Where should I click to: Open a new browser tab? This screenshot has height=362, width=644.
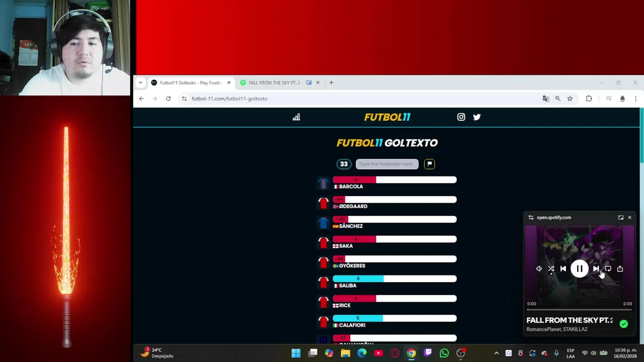(331, 82)
